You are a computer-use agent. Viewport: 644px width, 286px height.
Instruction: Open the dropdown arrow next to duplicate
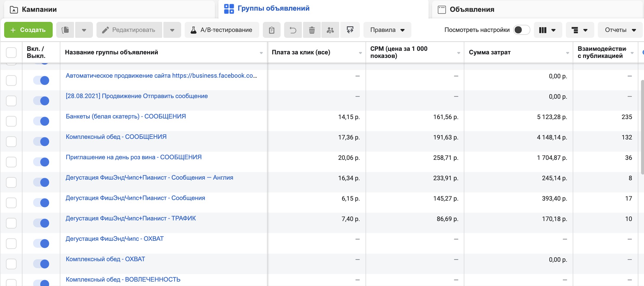click(84, 30)
